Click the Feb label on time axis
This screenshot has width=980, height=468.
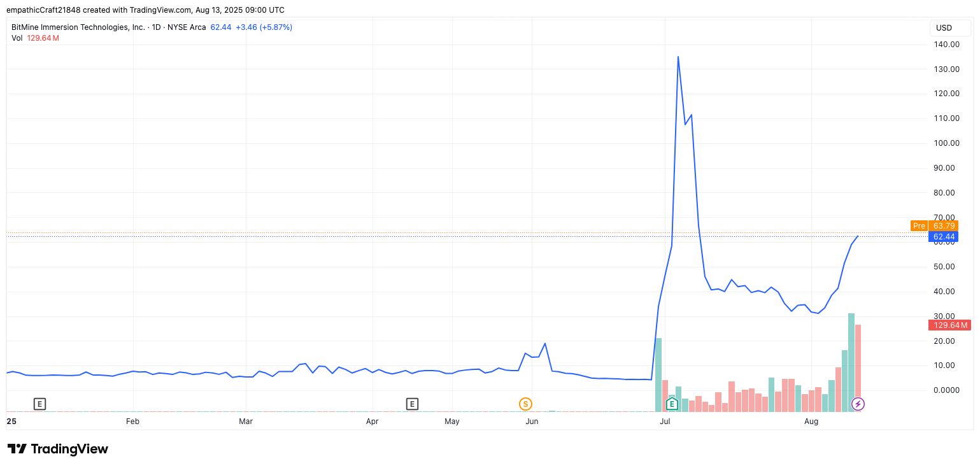point(132,422)
